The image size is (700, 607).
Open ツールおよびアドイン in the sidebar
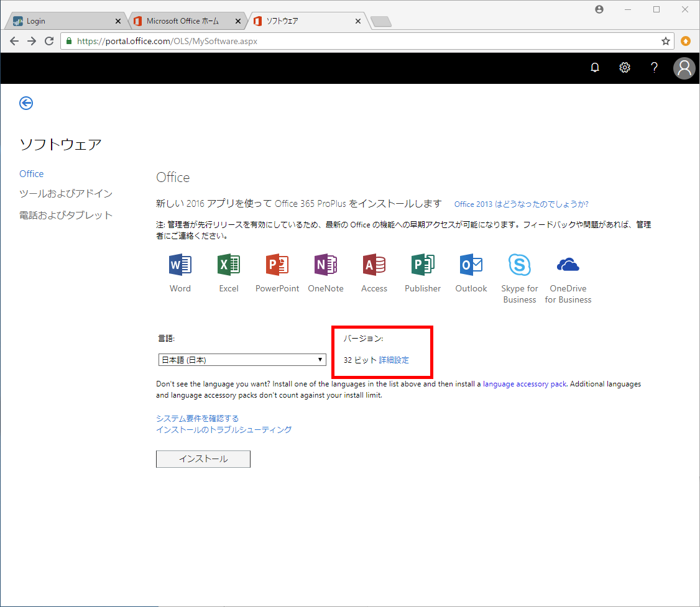pos(66,194)
